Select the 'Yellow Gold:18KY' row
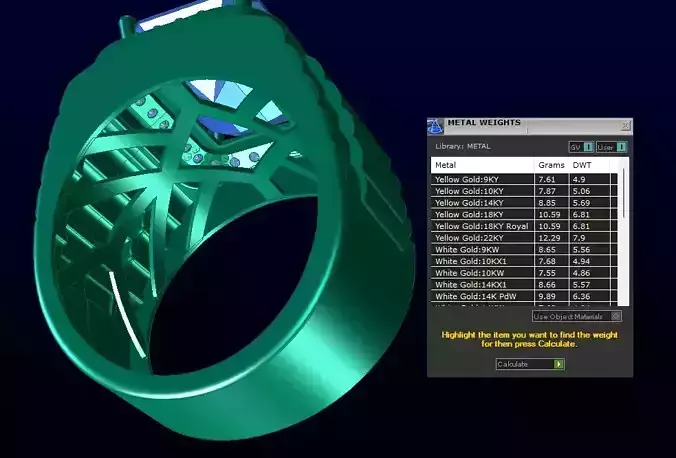The height and width of the screenshot is (458, 676). (x=524, y=214)
